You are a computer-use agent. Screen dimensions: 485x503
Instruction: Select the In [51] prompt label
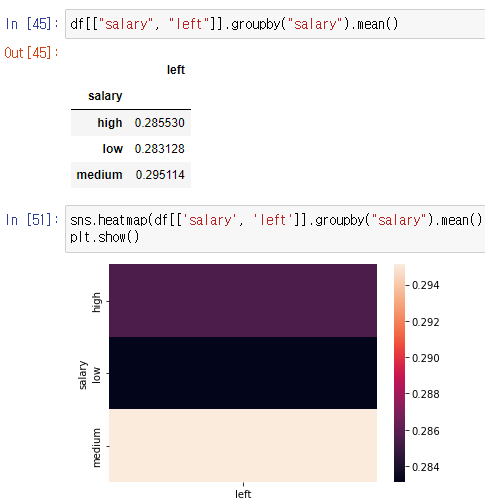[x=32, y=220]
